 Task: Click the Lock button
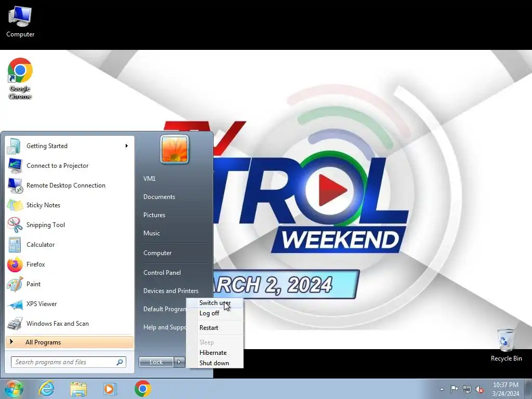tap(156, 362)
